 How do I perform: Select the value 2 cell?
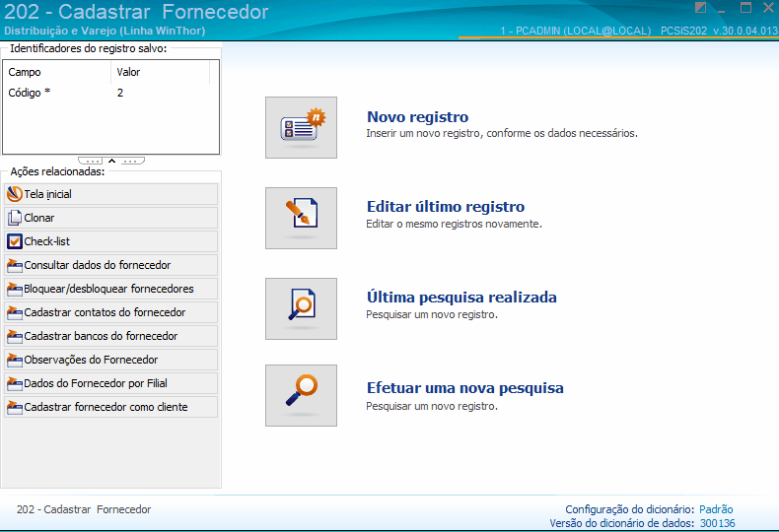[x=120, y=93]
